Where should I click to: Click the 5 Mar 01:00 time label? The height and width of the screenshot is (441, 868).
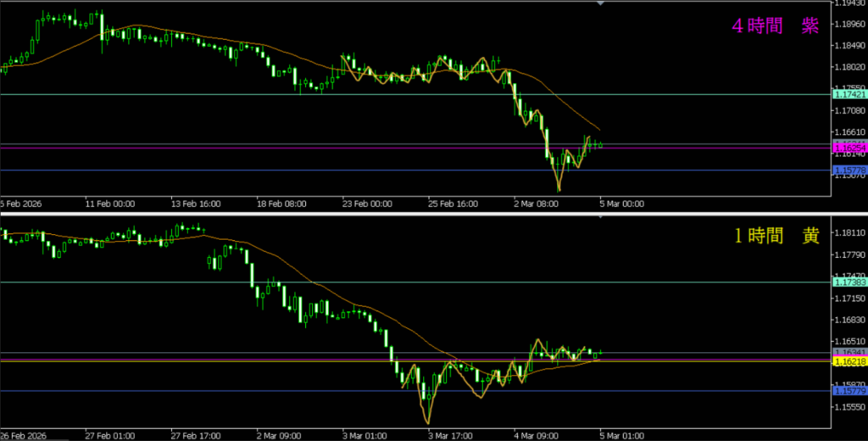pyautogui.click(x=621, y=435)
